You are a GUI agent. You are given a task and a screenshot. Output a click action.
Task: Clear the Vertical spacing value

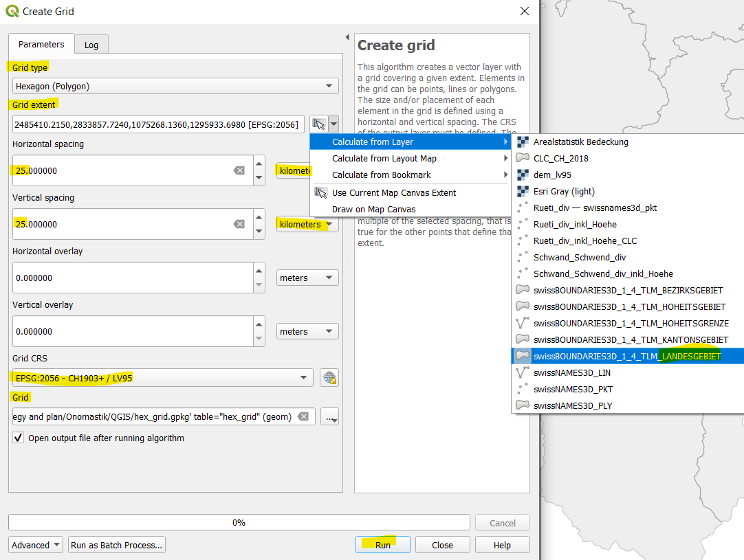(239, 224)
